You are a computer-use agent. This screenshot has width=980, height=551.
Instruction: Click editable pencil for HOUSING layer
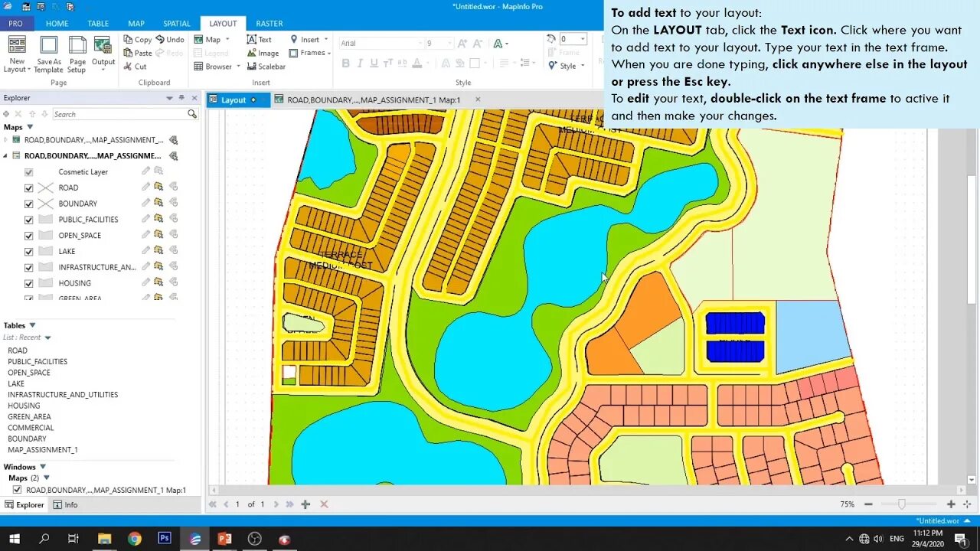coord(145,283)
